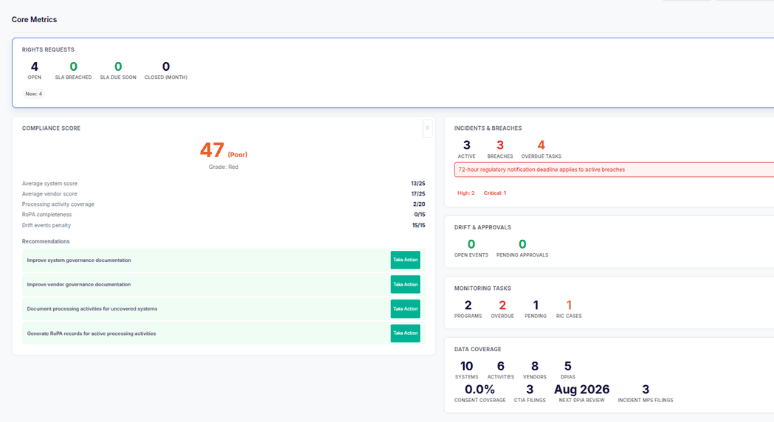Screen dimensions: 774x422
Task: Click the Drift & Approvals heading
Action: (x=482, y=228)
